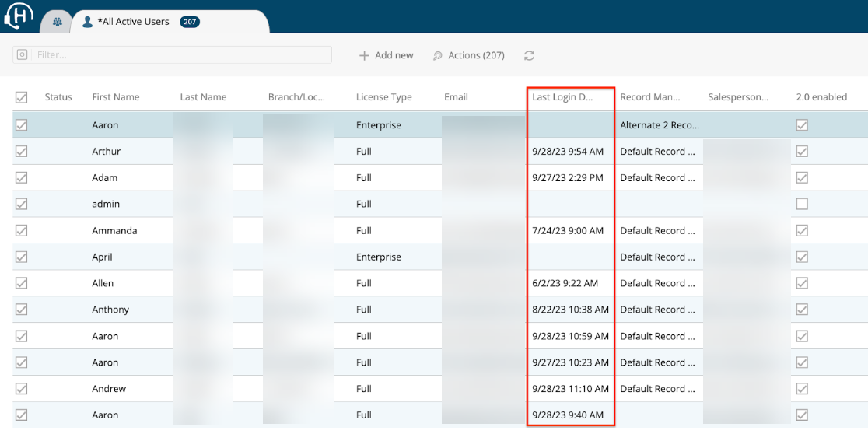Toggle selection checkbox for Anthony row
Viewport: 868px width, 434px height.
coord(21,310)
